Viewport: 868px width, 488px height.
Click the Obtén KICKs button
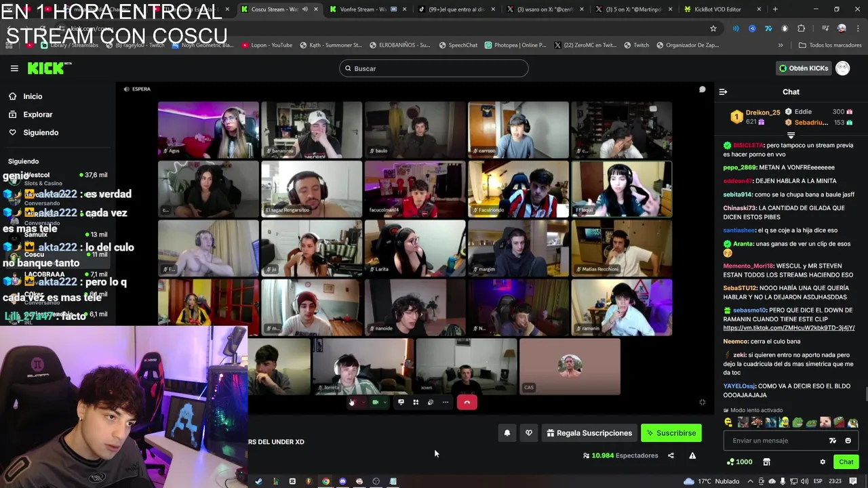(804, 68)
